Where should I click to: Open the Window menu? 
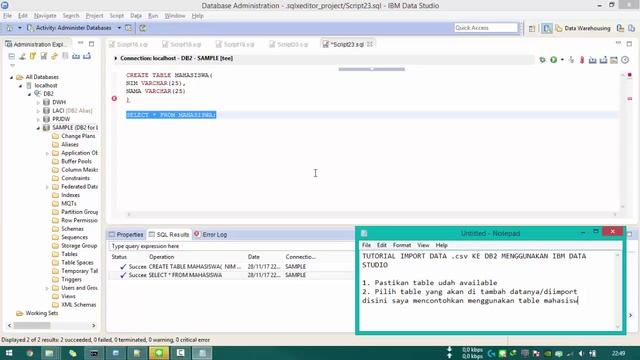[175, 16]
